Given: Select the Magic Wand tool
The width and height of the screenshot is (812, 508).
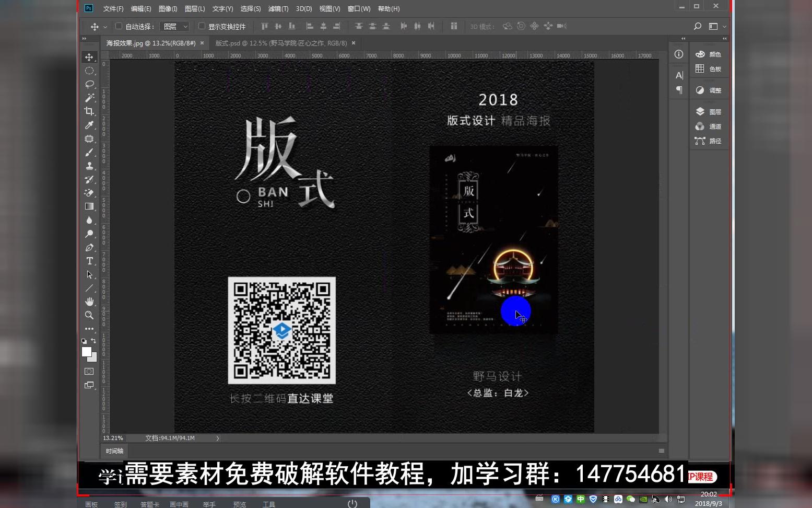Looking at the screenshot, I should coord(89,98).
